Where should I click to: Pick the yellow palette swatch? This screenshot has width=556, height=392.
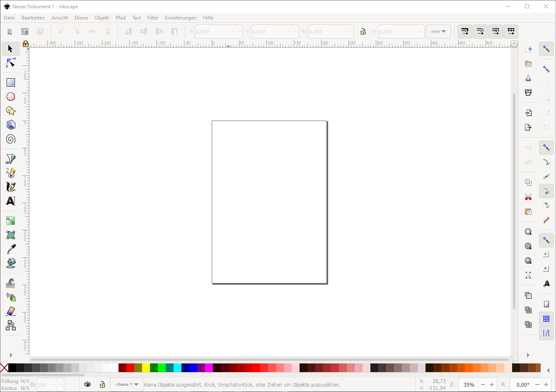146,368
